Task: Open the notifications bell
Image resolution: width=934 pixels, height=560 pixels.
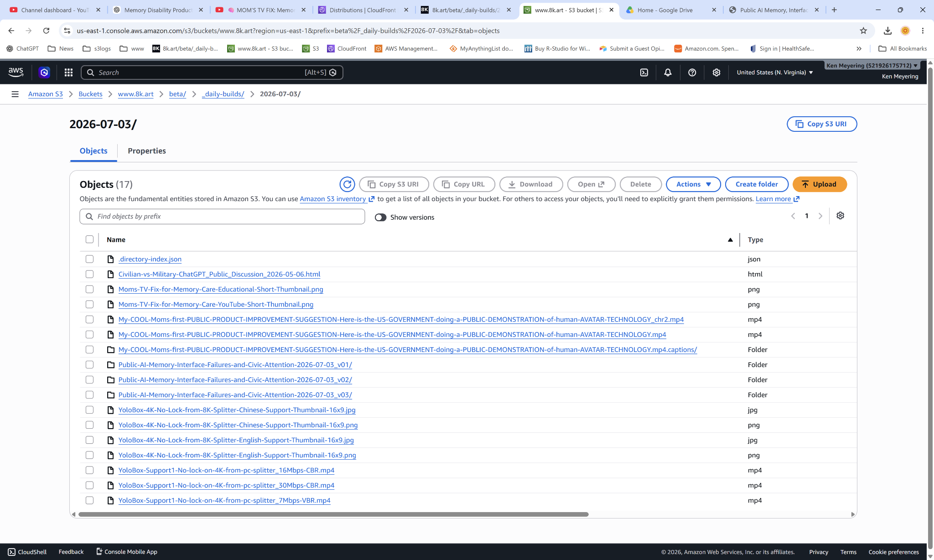Action: (x=668, y=72)
